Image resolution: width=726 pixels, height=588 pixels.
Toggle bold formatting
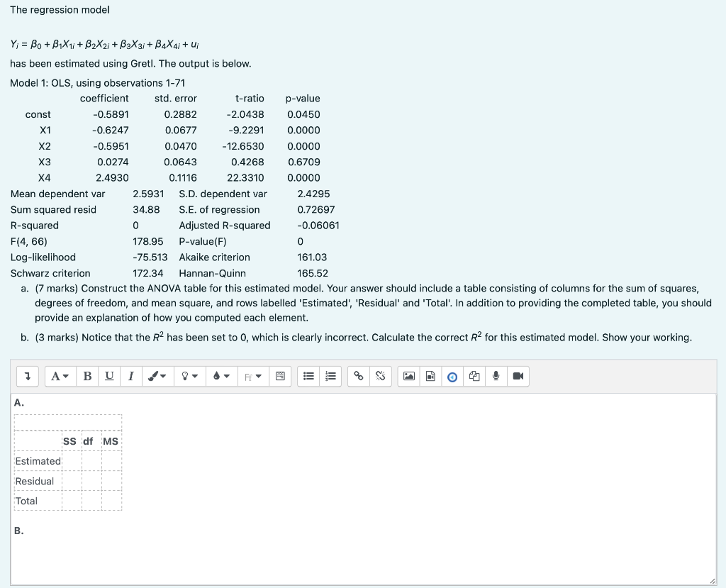pos(87,377)
